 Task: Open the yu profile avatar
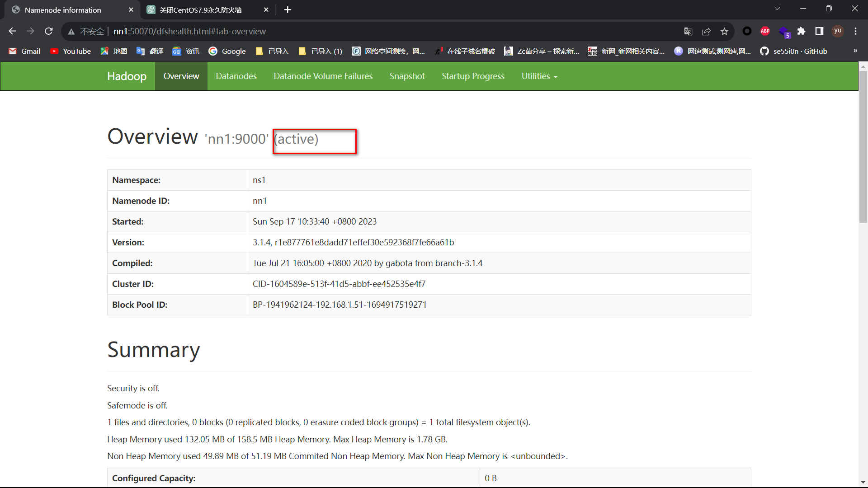pos(838,31)
